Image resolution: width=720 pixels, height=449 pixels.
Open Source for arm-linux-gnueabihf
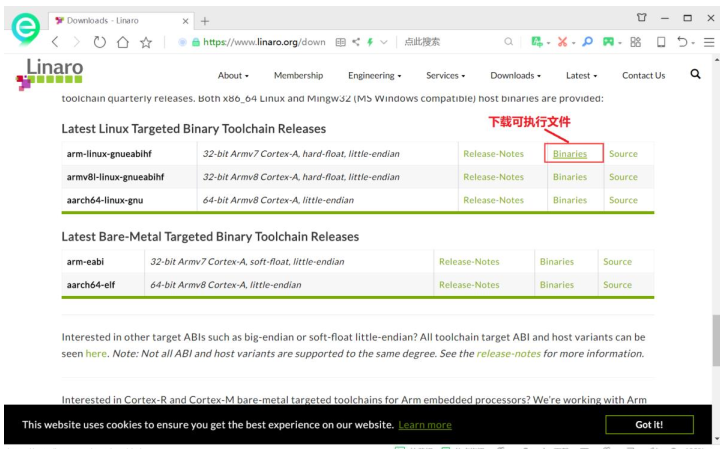(x=623, y=154)
